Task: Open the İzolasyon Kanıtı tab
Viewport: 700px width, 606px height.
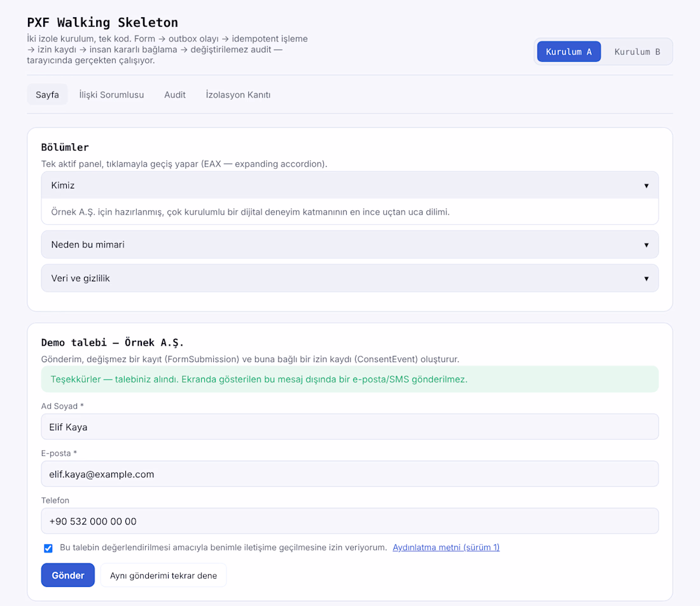Action: click(x=238, y=95)
